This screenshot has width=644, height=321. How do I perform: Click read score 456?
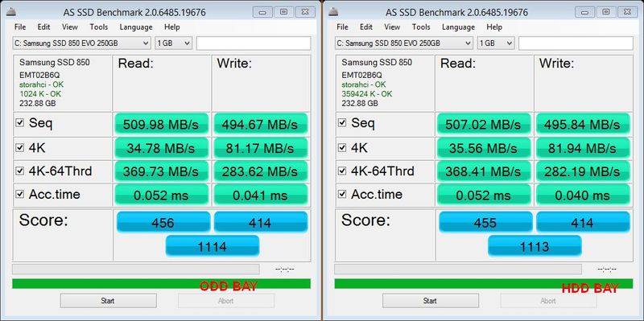point(163,222)
